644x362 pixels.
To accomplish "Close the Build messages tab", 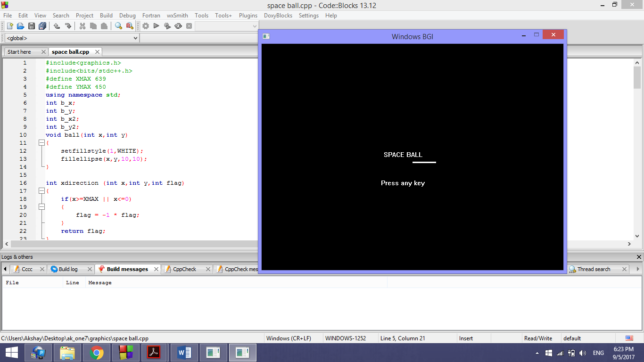I will [x=156, y=269].
